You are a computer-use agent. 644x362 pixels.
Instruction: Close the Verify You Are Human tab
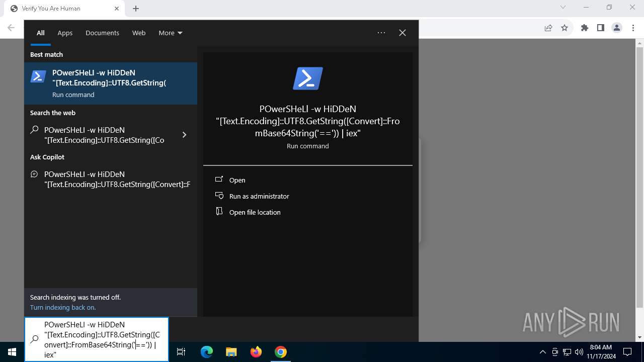116,9
